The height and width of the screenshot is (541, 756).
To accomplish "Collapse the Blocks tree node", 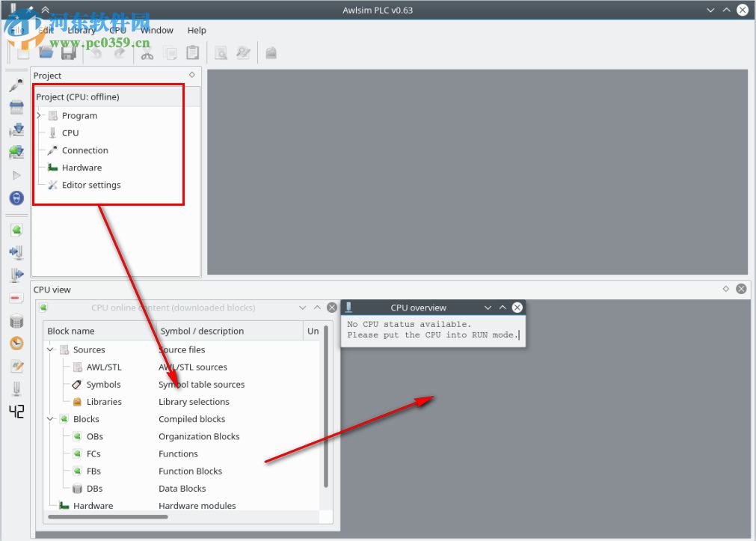I will point(51,419).
